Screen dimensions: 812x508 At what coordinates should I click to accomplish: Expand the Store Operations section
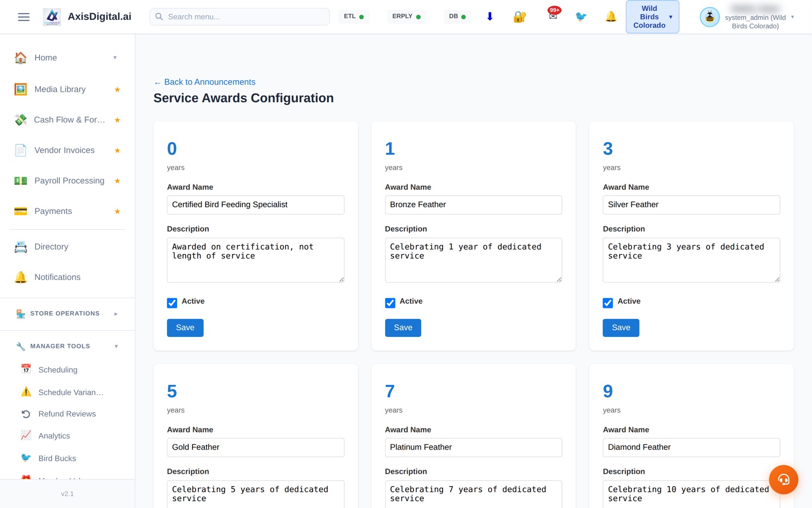coord(67,313)
